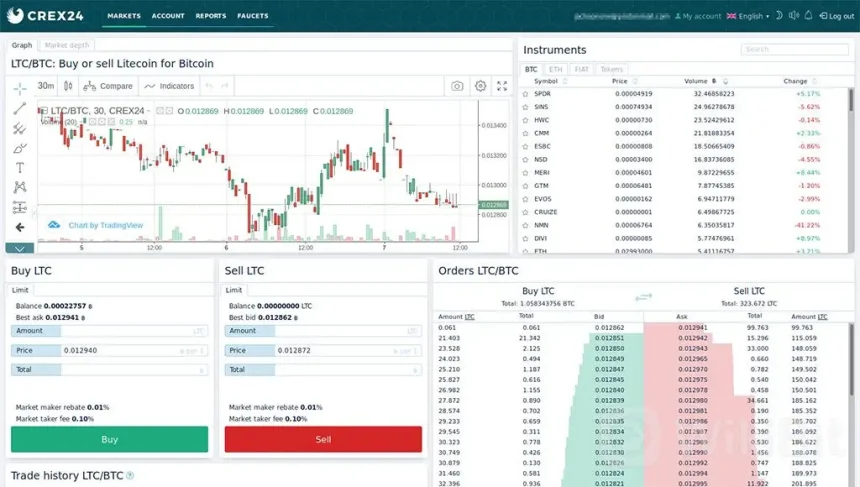Click the Instruments search field
The image size is (860, 487).
click(794, 49)
